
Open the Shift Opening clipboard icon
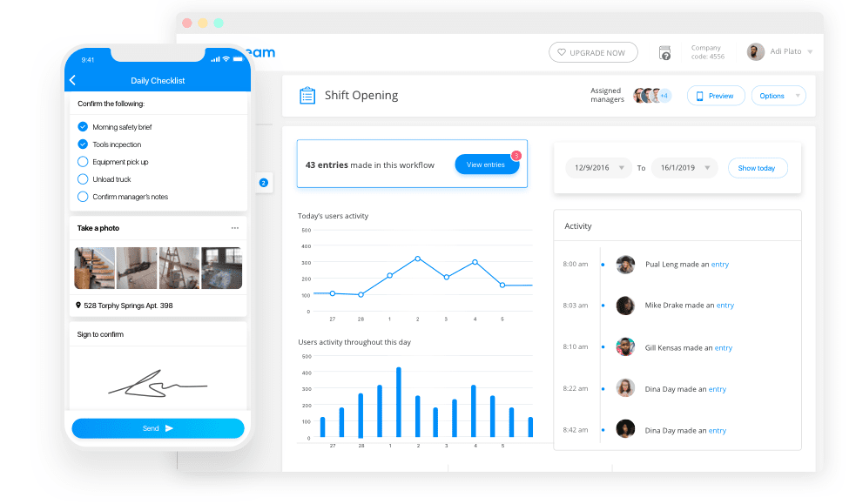click(x=307, y=95)
